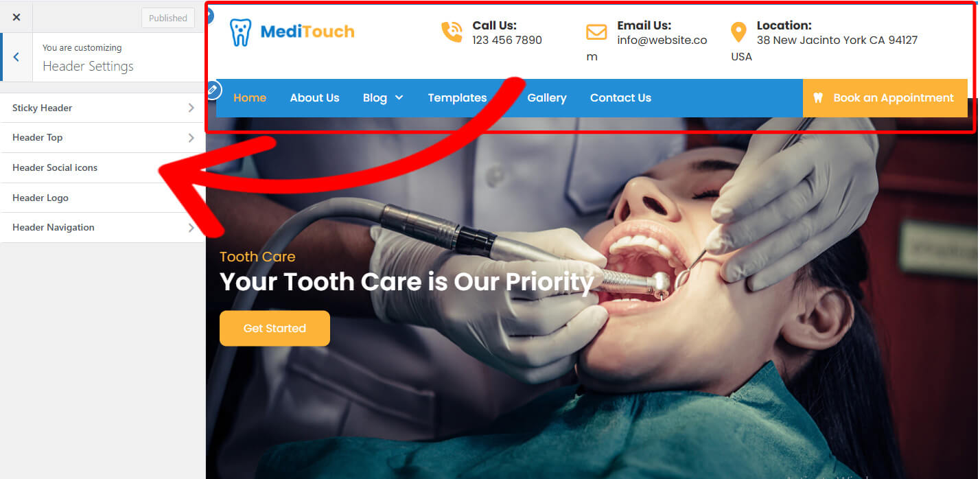Click the envelope icon beside Email Us
Image resolution: width=980 pixels, height=479 pixels.
pos(596,32)
